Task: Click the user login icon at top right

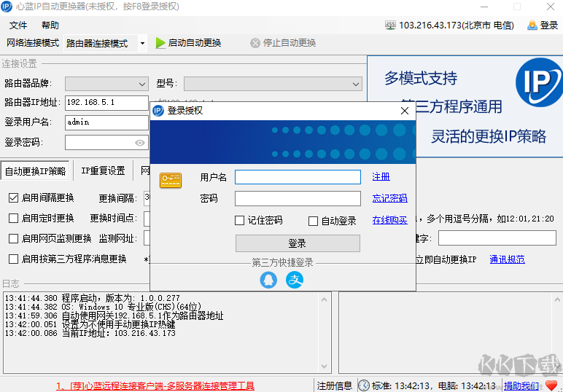Action: click(x=532, y=25)
